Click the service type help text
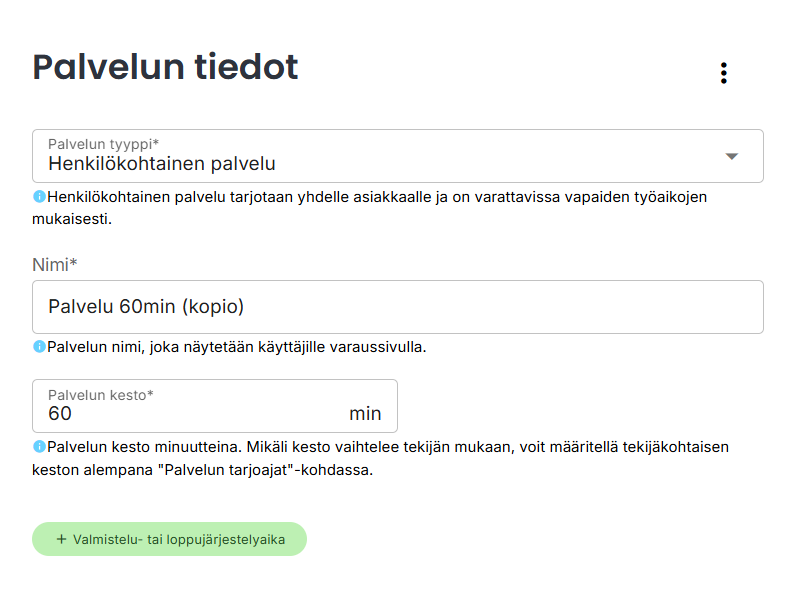801x589 pixels. (380, 207)
